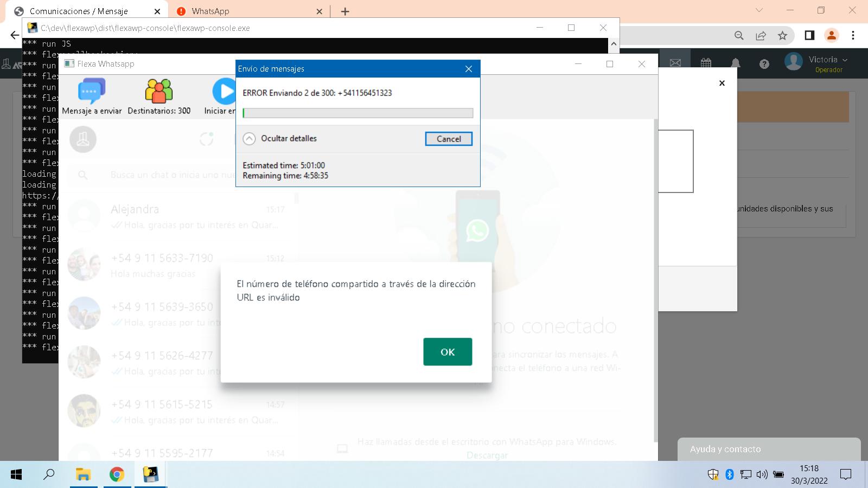Open File Explorer from taskbar
Screen dimensions: 868x488
coord(83,474)
